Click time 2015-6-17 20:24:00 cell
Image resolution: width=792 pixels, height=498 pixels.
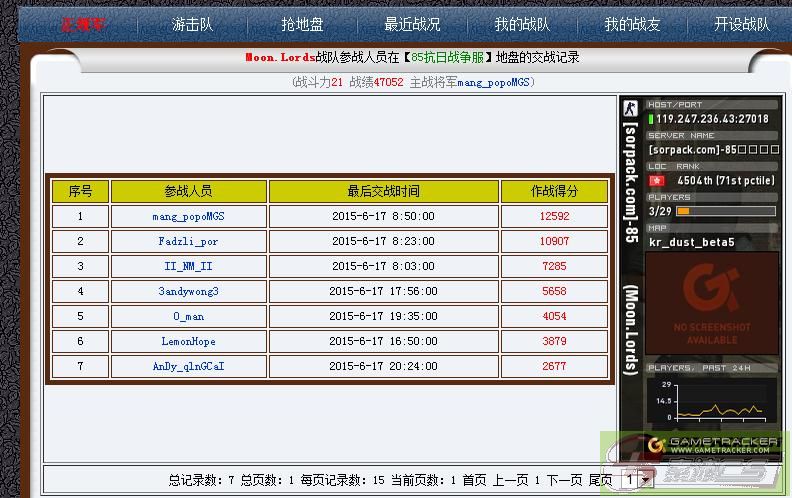click(x=383, y=366)
